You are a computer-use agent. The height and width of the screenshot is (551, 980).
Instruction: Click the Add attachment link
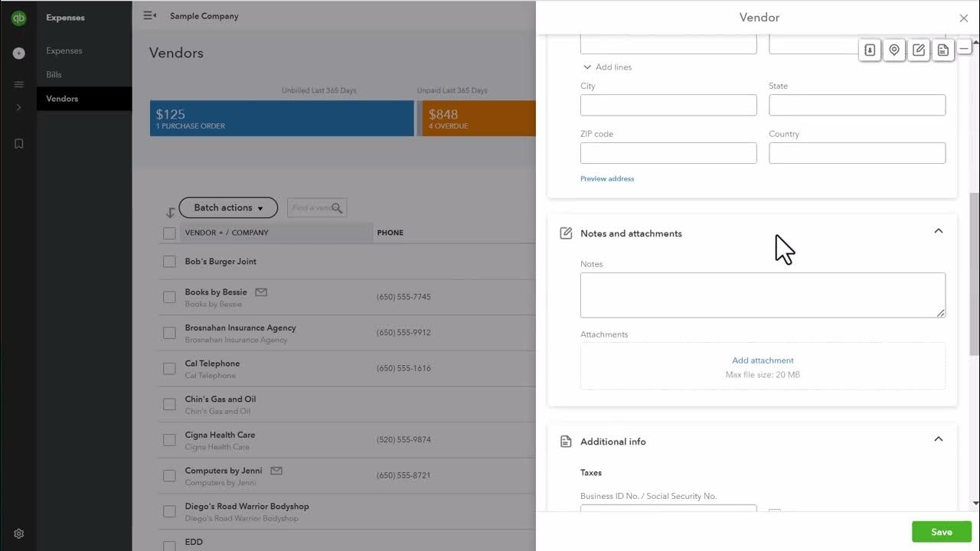click(763, 360)
